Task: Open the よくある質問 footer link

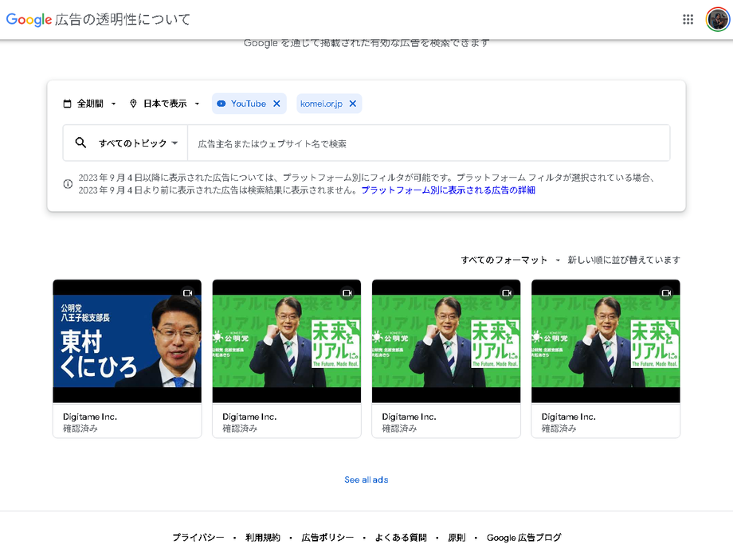Action: click(x=401, y=538)
